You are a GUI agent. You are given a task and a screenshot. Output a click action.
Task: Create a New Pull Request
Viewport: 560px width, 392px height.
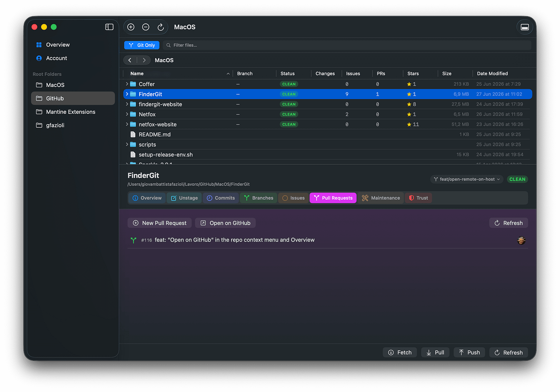[x=160, y=223]
